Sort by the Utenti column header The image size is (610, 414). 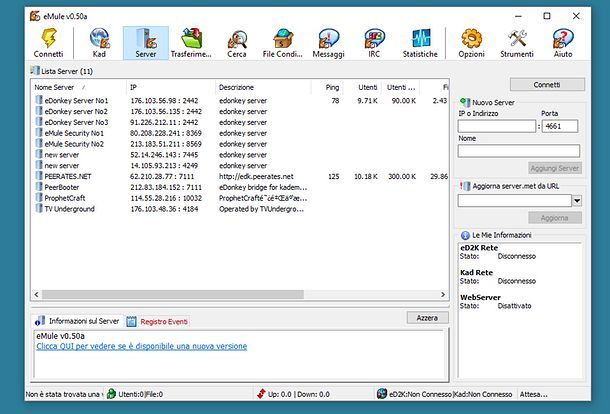pos(362,87)
